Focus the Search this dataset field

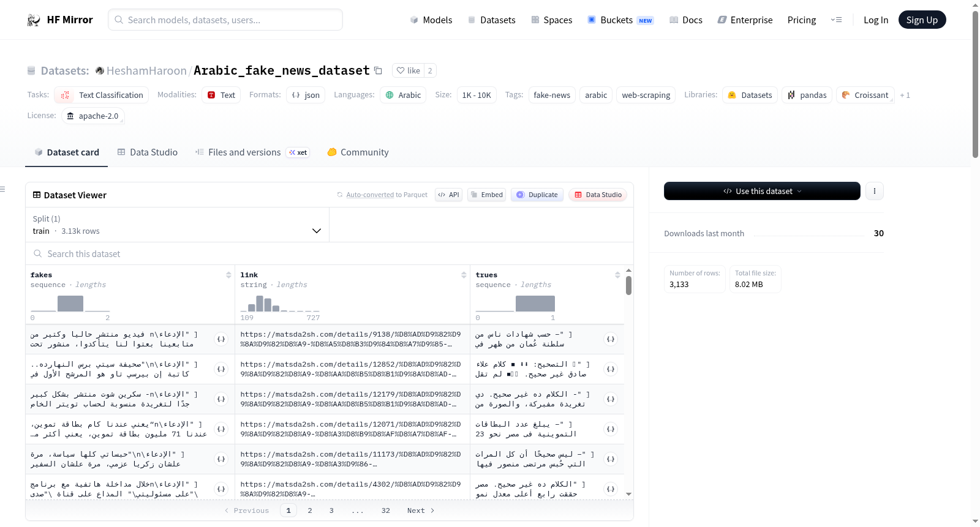(330, 253)
